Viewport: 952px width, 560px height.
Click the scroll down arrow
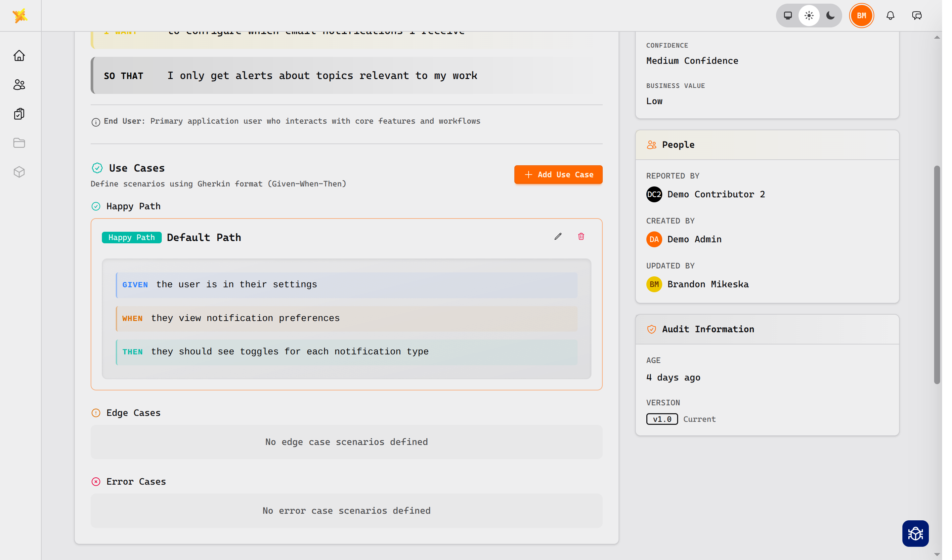[936, 554]
